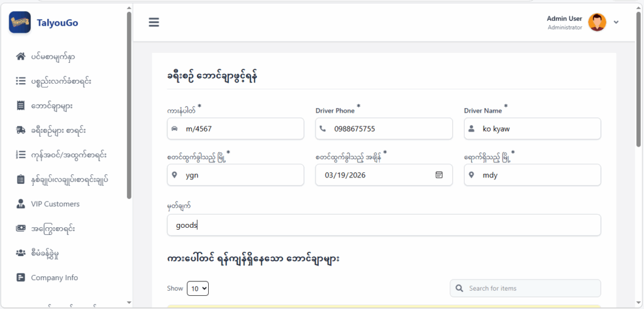Click the truck icon in sidebar

(20, 130)
